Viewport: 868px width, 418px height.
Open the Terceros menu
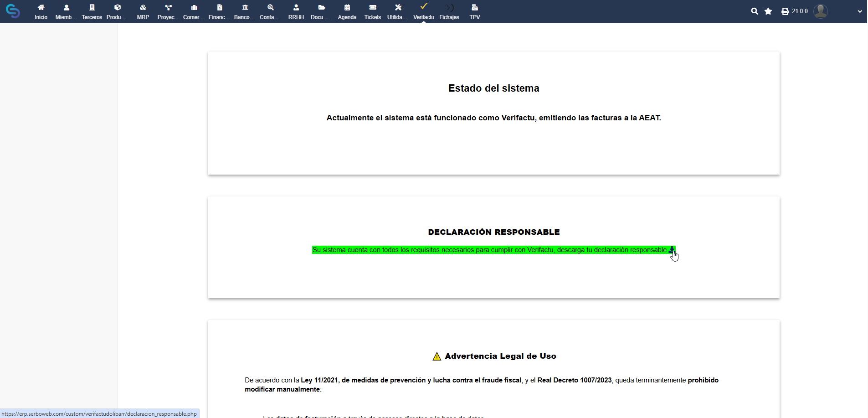click(x=92, y=11)
